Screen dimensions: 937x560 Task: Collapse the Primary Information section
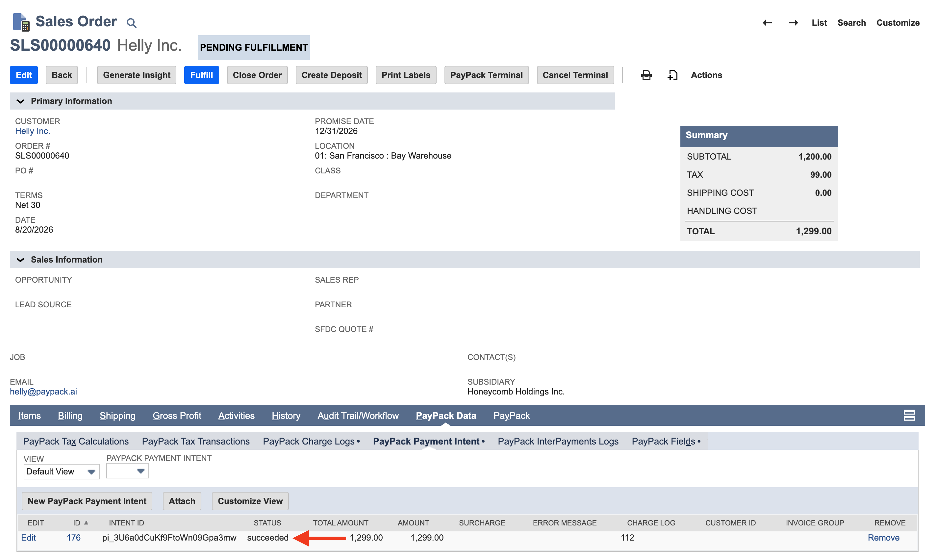tap(20, 101)
